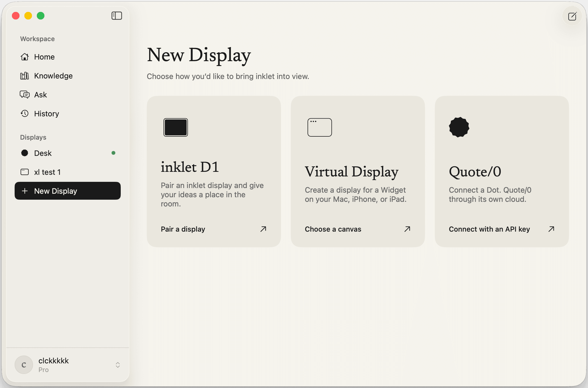
Task: Click the inklet D1 card title
Action: point(190,167)
